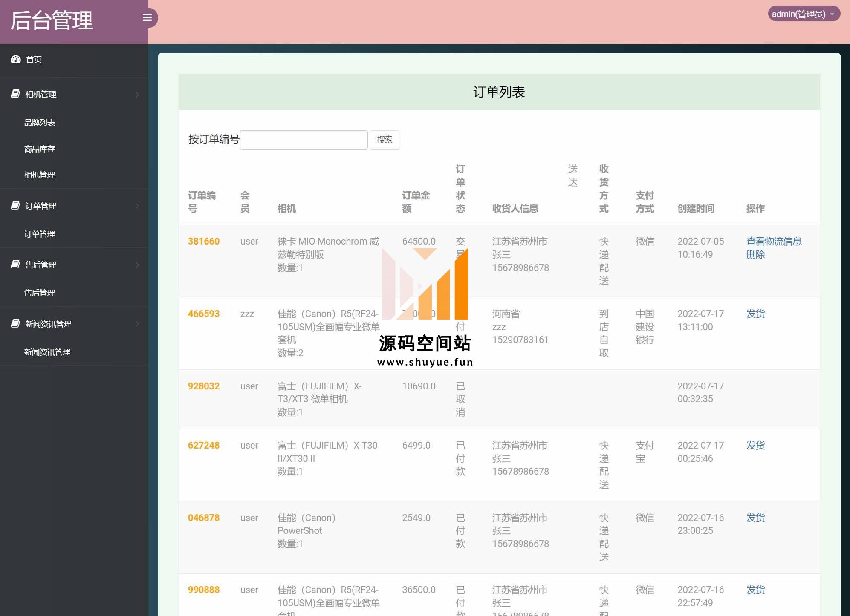
Task: Collapse the 订单管理 group chevron
Action: (137, 206)
